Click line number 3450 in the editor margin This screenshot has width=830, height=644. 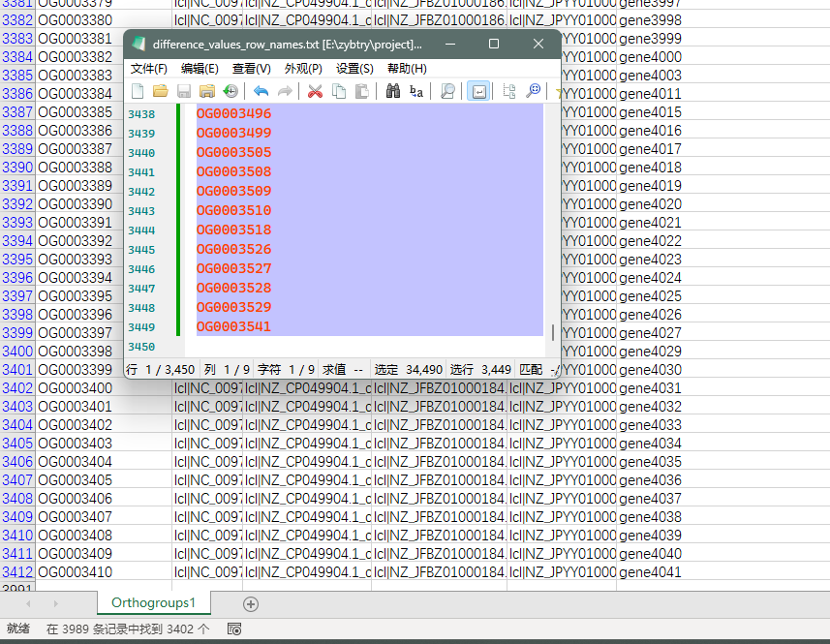click(x=141, y=347)
